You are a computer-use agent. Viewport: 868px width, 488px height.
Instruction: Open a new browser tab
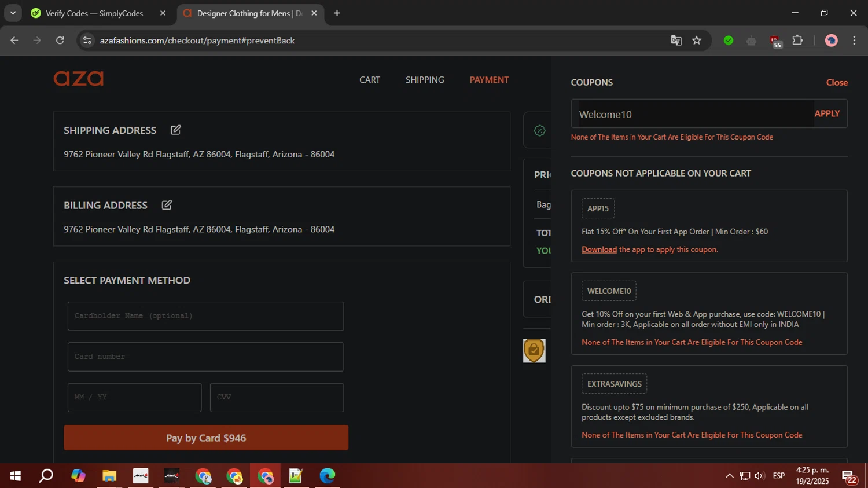337,13
